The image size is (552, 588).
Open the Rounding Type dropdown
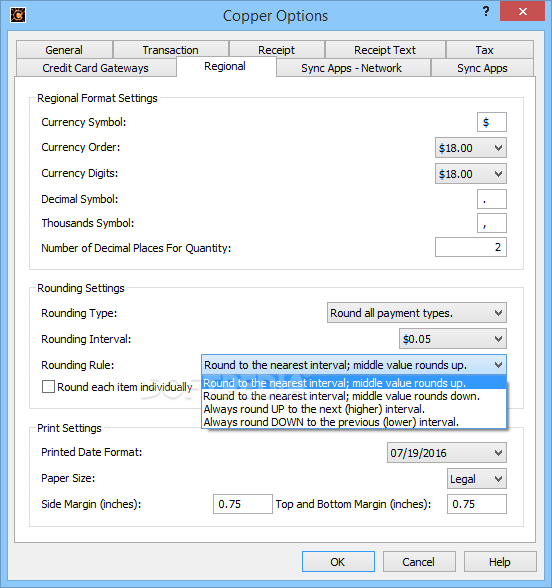417,313
